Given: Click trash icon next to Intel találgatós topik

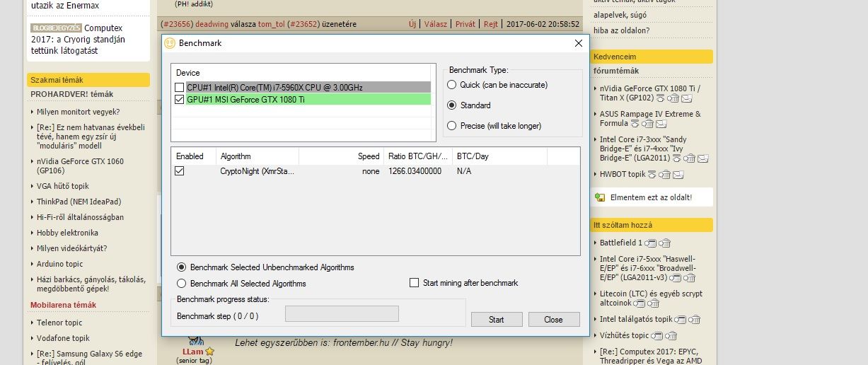Looking at the screenshot, I should [695, 320].
